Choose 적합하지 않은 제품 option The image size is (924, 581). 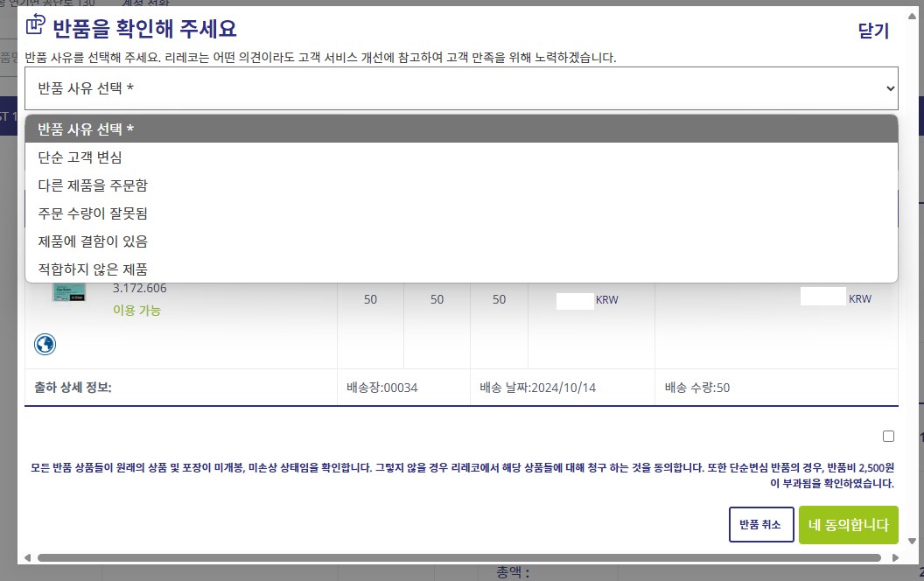click(461, 269)
